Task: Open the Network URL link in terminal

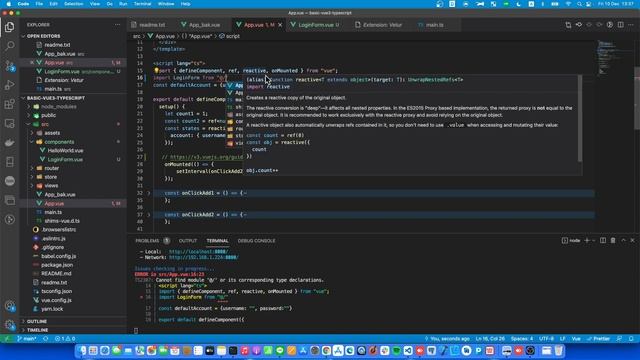Action: point(204,258)
